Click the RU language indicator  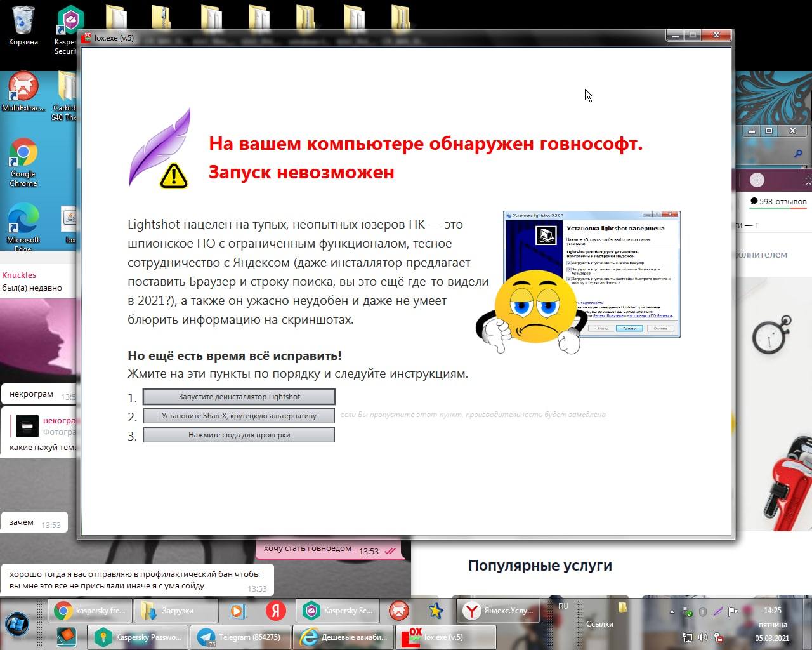pyautogui.click(x=563, y=606)
